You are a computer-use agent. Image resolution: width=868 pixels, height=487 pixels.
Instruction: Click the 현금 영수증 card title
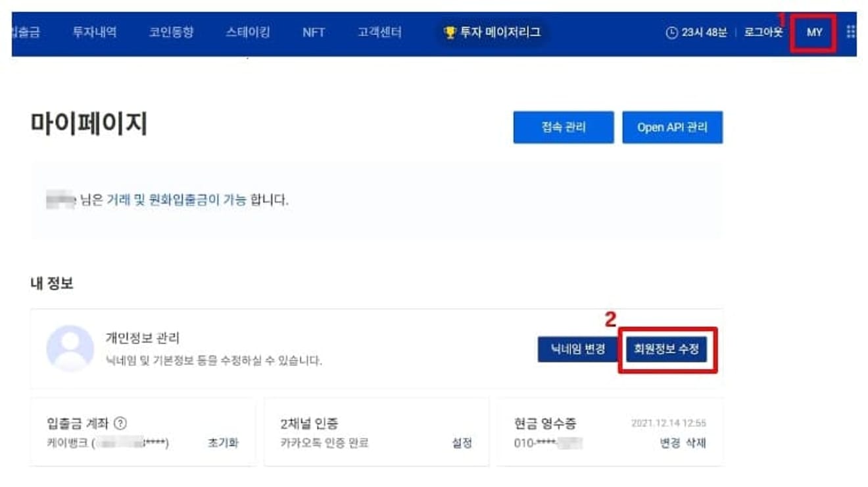point(545,423)
